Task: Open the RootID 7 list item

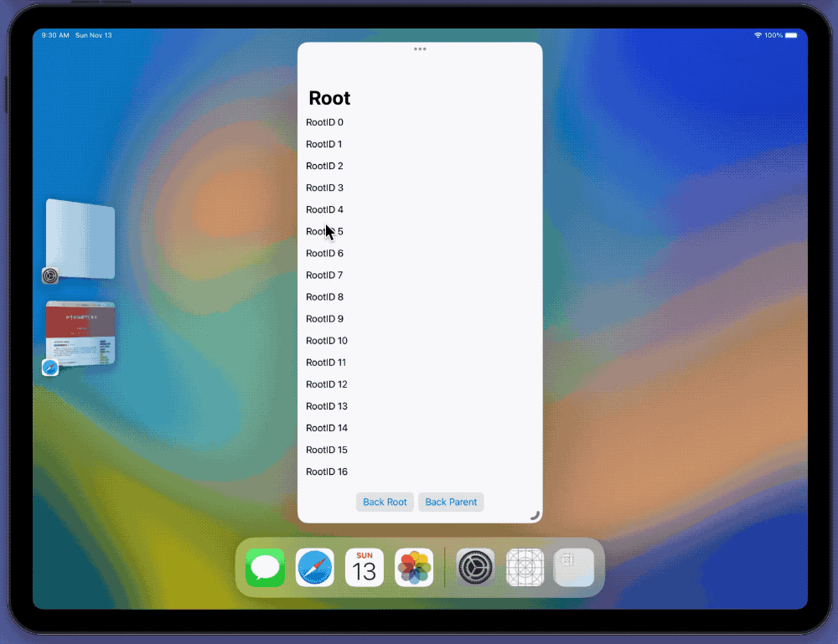Action: click(420, 275)
